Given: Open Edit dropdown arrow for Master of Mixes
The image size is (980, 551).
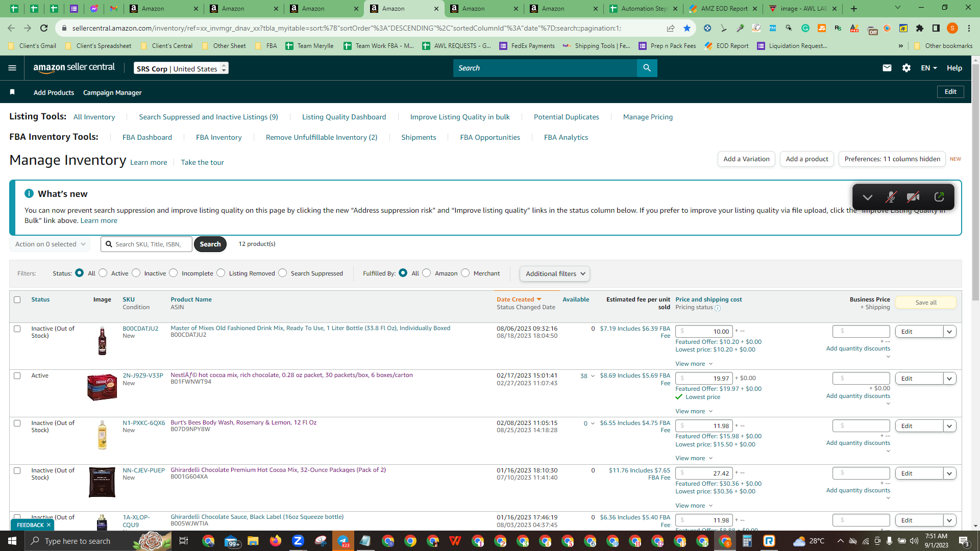Looking at the screenshot, I should (x=949, y=332).
